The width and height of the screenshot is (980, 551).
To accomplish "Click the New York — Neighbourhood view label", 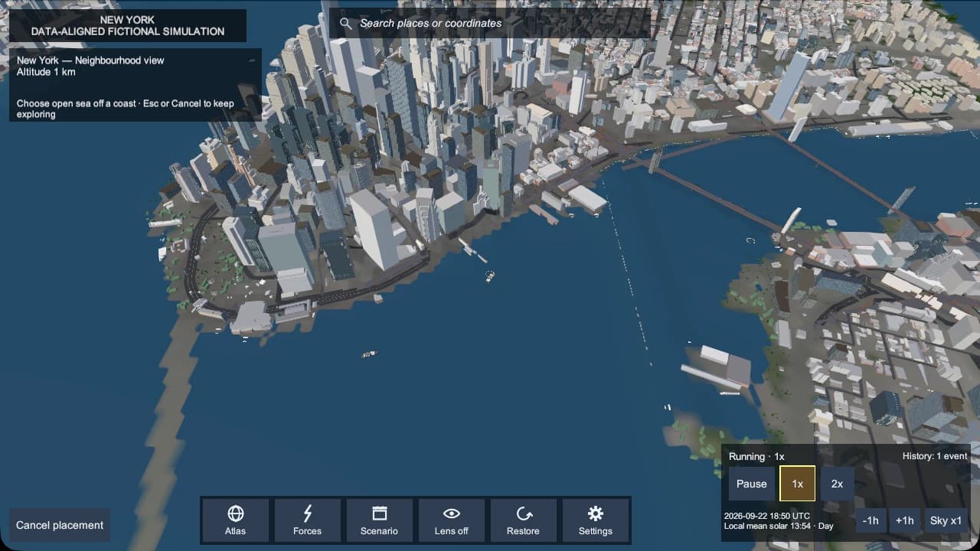I will 90,60.
